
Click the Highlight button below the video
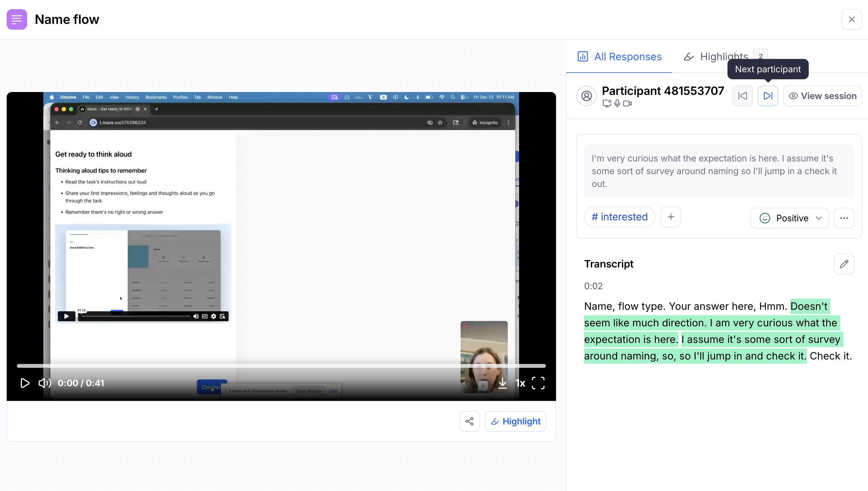(x=515, y=421)
